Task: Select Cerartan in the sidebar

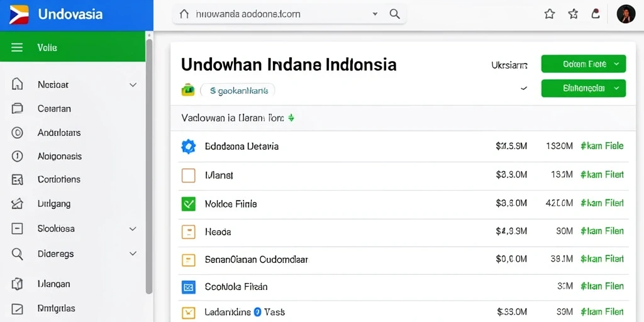Action: pyautogui.click(x=54, y=109)
